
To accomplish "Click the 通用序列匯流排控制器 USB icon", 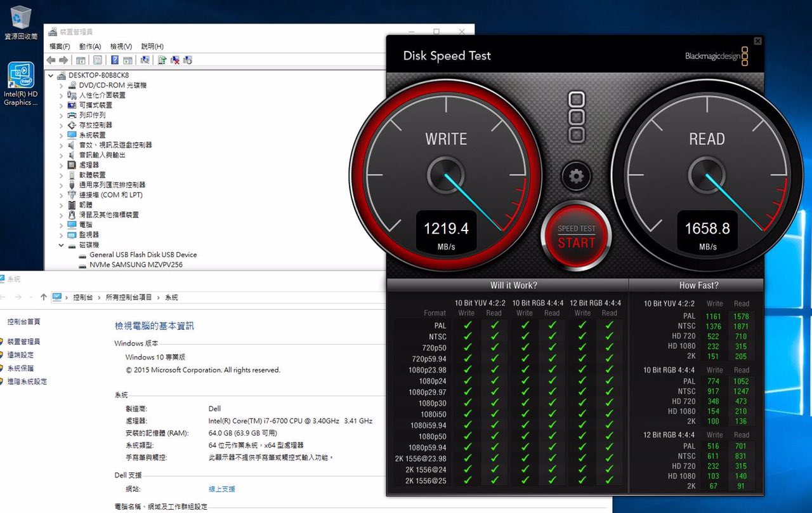I will [x=72, y=185].
